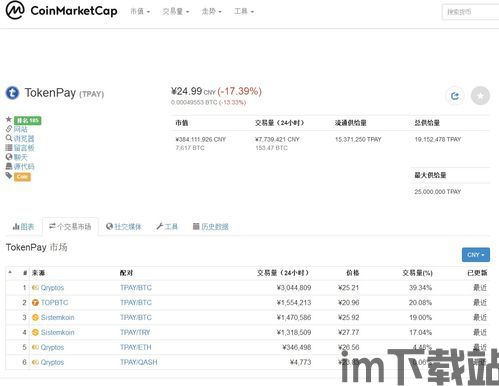499x386 pixels.
Task: Switch to the 工具 tools tab
Action: [x=167, y=227]
